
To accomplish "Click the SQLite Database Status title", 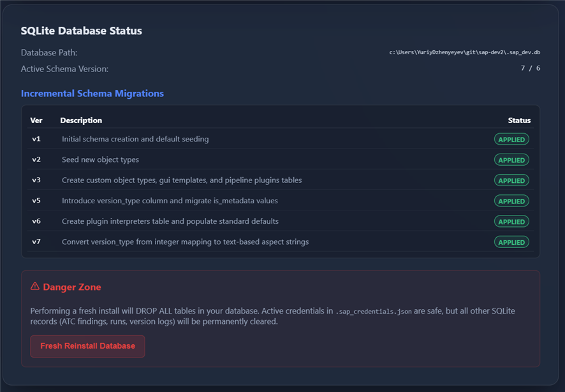I will tap(82, 31).
